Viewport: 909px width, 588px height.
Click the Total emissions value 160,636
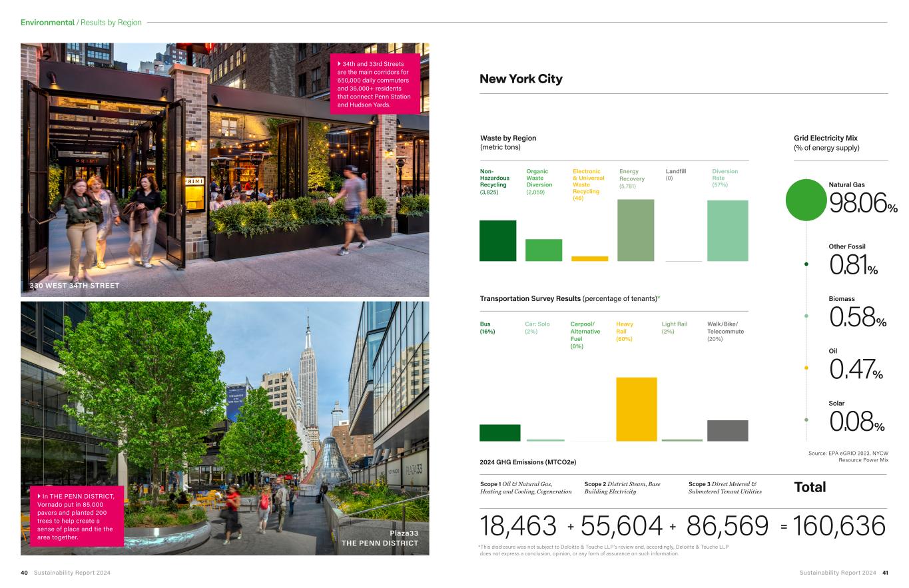pyautogui.click(x=839, y=526)
